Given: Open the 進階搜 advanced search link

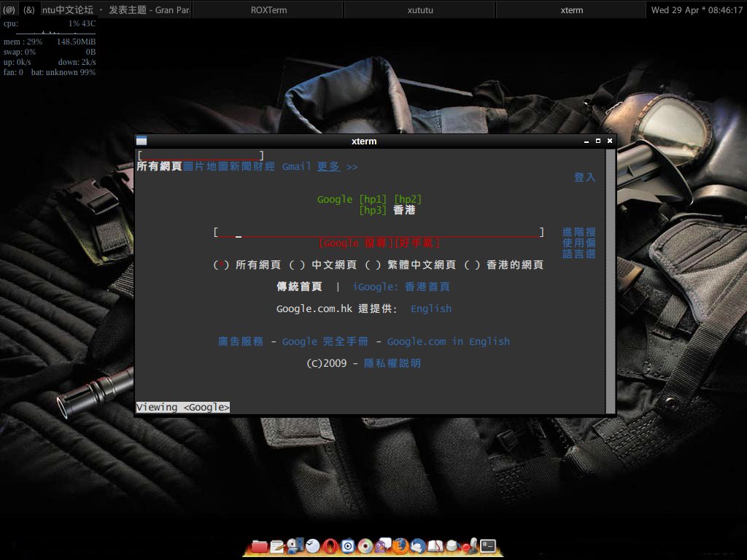Looking at the screenshot, I should (578, 232).
